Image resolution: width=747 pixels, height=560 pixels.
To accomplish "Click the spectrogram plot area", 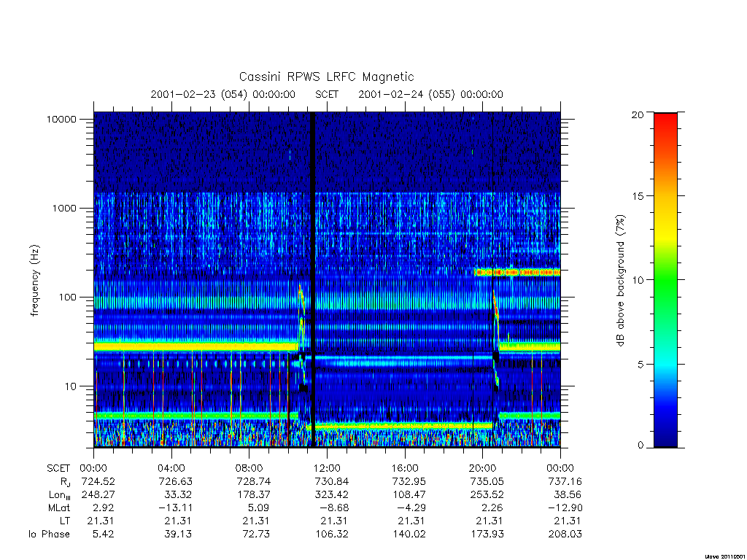I will click(327, 279).
